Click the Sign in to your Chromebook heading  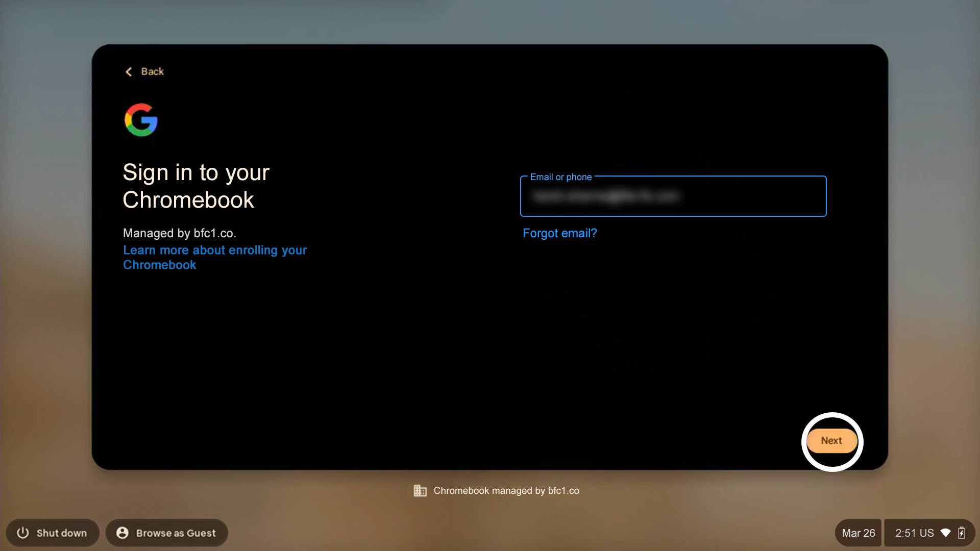point(196,186)
